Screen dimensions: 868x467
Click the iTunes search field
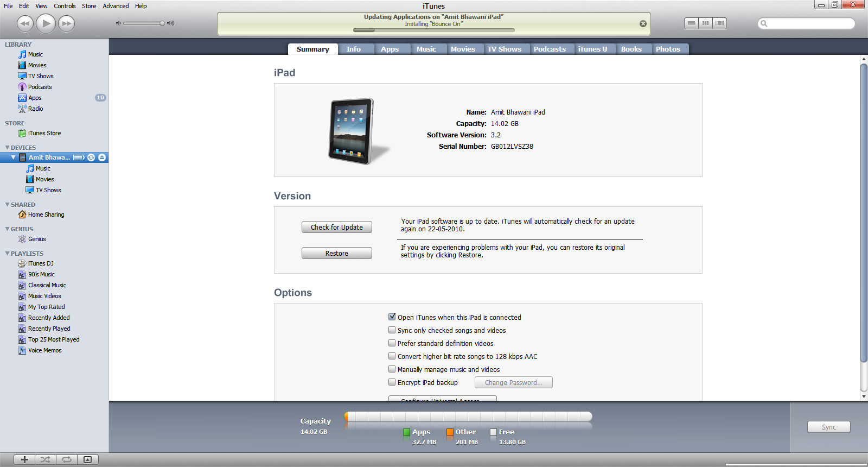[x=806, y=23]
